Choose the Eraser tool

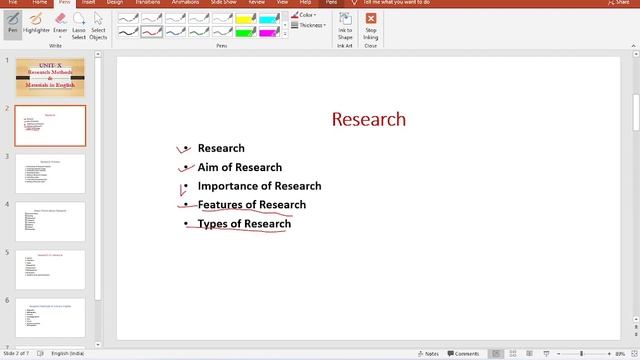60,22
